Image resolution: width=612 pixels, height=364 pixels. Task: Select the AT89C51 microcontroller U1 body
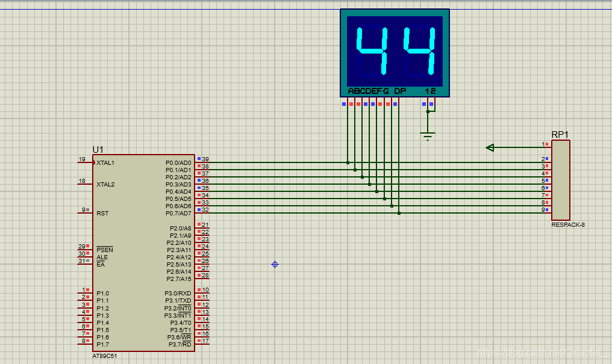click(x=143, y=253)
